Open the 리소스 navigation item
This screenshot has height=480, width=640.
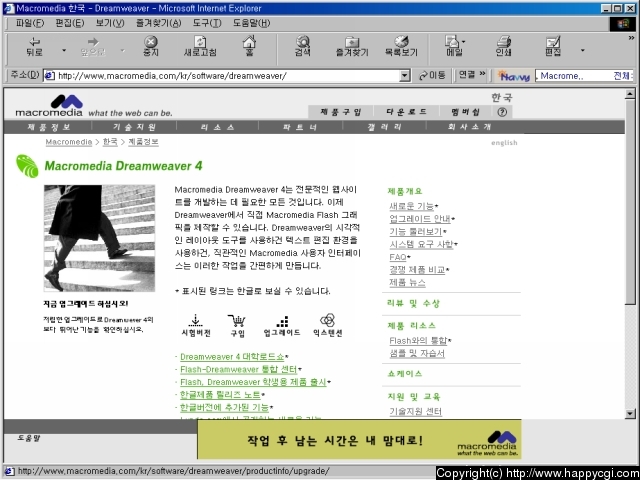pyautogui.click(x=218, y=127)
